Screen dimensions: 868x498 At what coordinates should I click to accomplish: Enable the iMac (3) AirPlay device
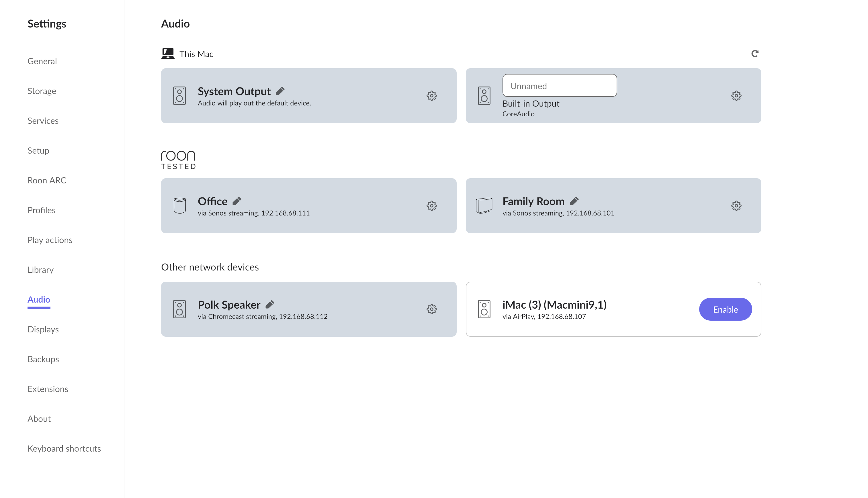point(725,309)
